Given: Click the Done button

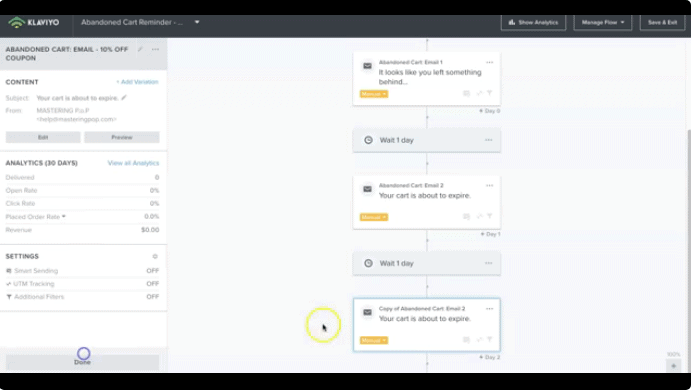Looking at the screenshot, I should (82, 362).
